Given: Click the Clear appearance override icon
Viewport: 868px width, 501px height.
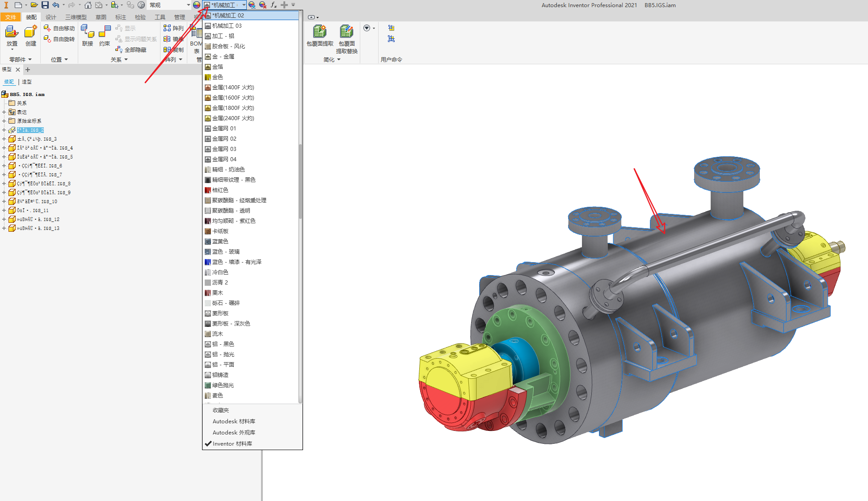Looking at the screenshot, I should pyautogui.click(x=263, y=5).
